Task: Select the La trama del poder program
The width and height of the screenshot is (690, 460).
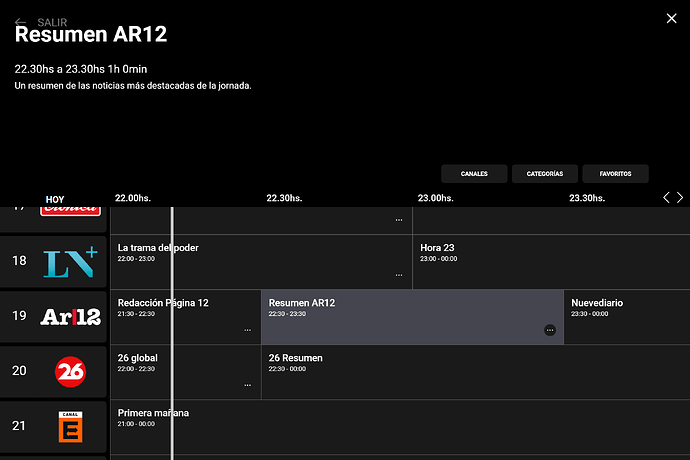Action: (x=261, y=262)
